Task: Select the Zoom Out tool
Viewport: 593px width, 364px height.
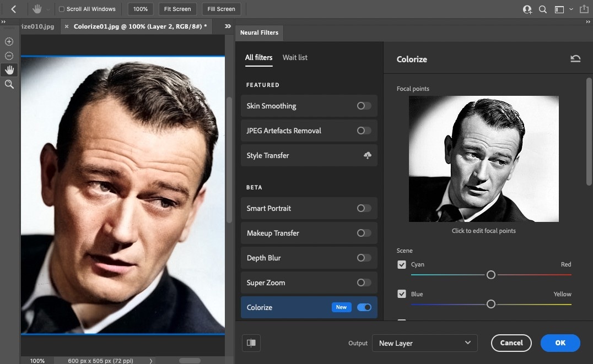Action: (x=9, y=56)
